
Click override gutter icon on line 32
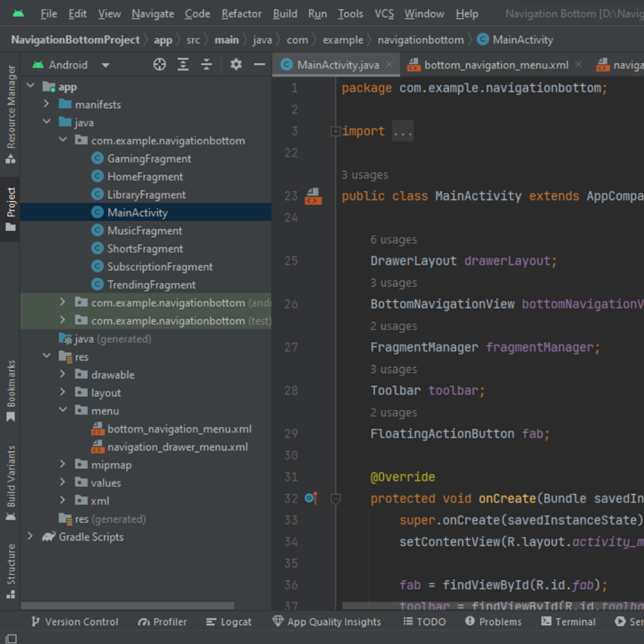(x=311, y=499)
